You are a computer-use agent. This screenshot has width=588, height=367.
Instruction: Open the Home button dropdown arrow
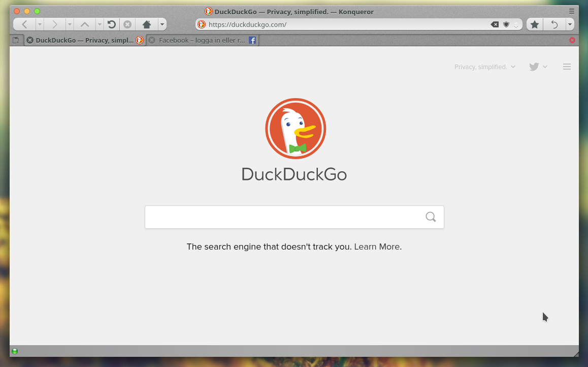coord(162,24)
